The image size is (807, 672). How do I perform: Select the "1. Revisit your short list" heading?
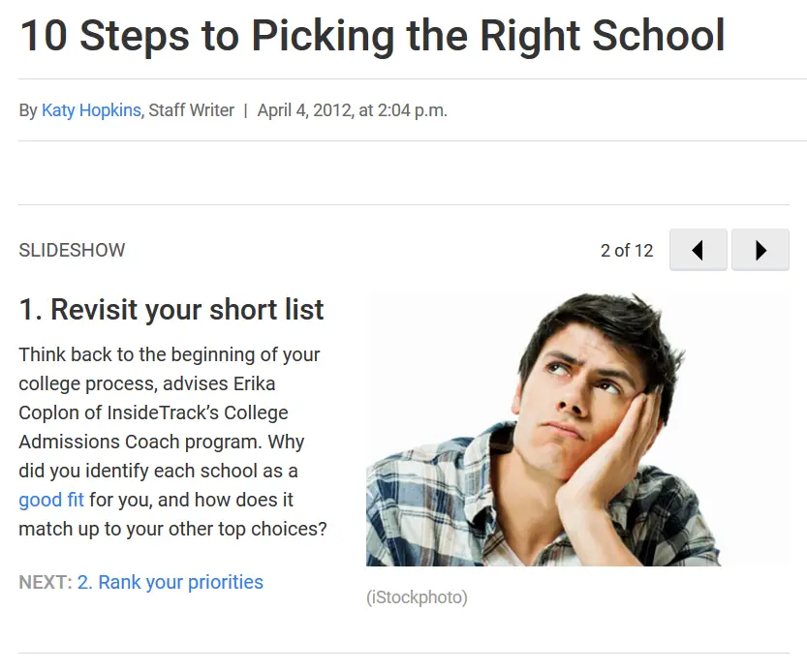171,310
